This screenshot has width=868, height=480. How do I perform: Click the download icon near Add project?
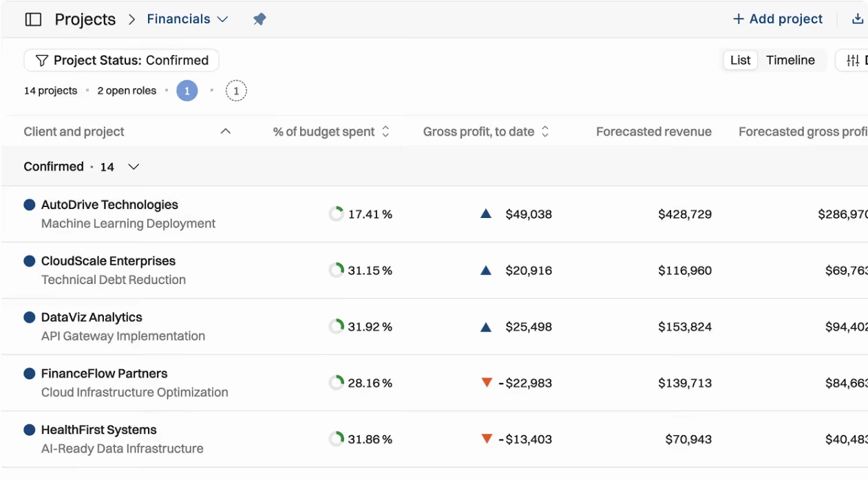(x=858, y=19)
